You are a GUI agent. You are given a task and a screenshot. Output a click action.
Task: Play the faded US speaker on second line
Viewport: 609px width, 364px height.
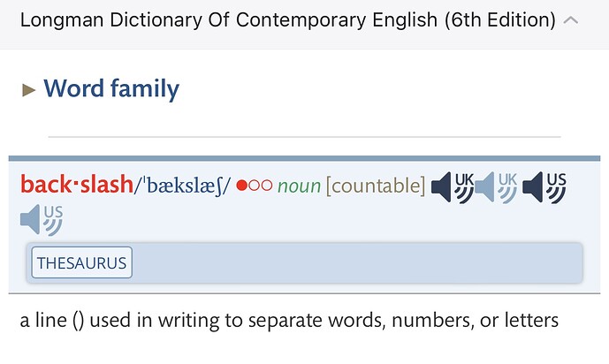42,219
